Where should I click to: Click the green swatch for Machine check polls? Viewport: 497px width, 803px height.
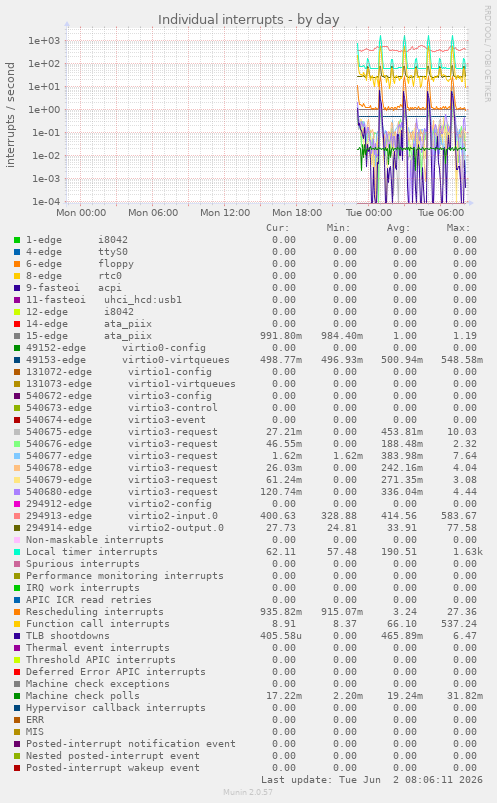[x=17, y=696]
